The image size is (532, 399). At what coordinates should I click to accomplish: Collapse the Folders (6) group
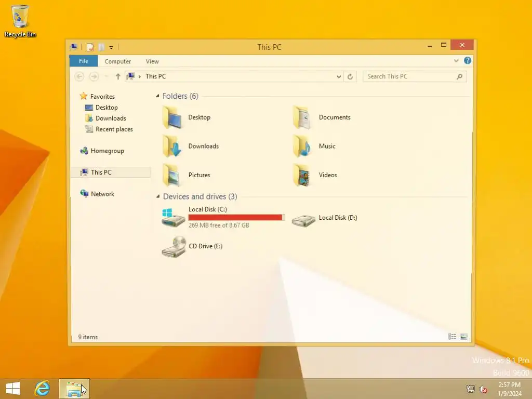[x=157, y=96]
